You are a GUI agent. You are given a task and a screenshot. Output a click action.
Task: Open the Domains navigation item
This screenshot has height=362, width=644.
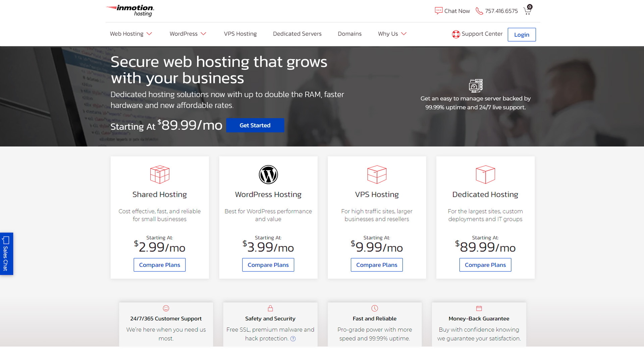(350, 34)
